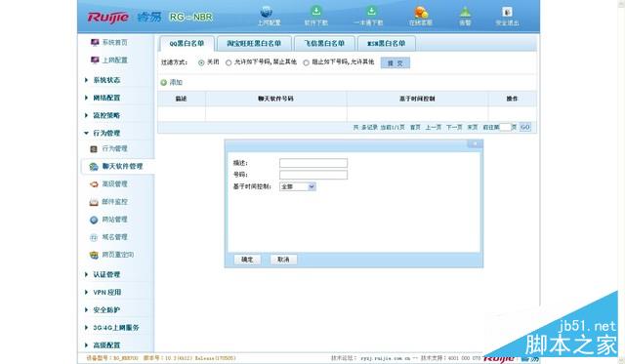Click the 告警 alert icon in header

click(x=466, y=12)
